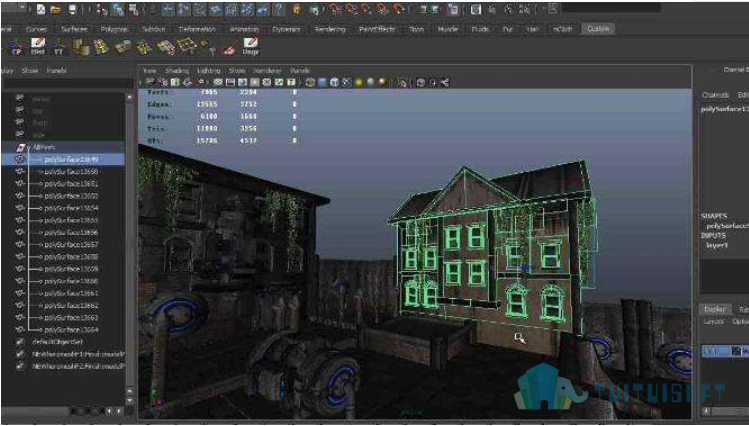The width and height of the screenshot is (749, 426).
Task: Open the outliner Show menu
Action: [30, 71]
